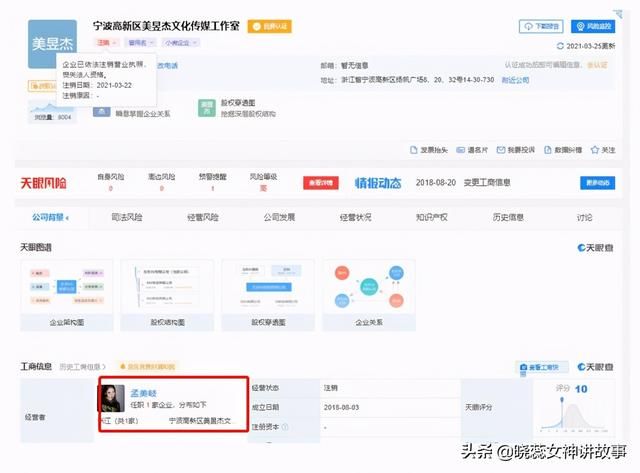Click the complaint envelope icon
Image resolution: width=640 pixels, height=473 pixels.
coord(500,150)
